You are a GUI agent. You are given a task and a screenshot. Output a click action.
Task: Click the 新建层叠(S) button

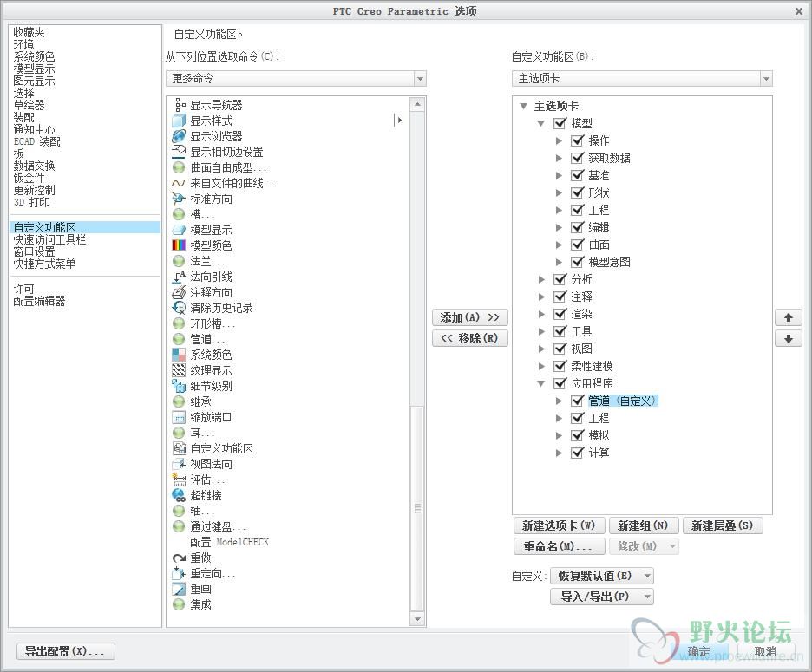pyautogui.click(x=723, y=525)
